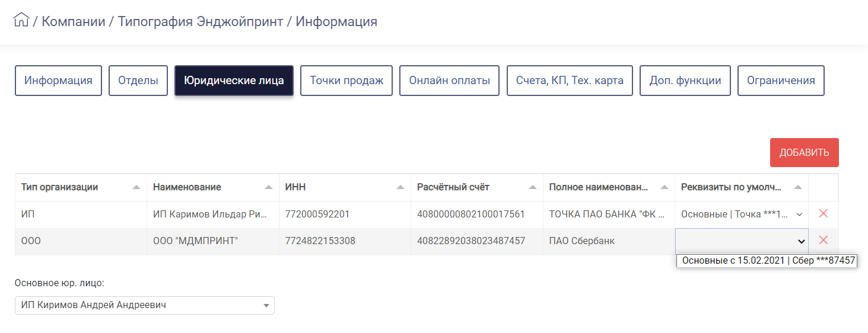Open the Онлайн оплаты tab
The height and width of the screenshot is (333, 868).
click(x=450, y=81)
